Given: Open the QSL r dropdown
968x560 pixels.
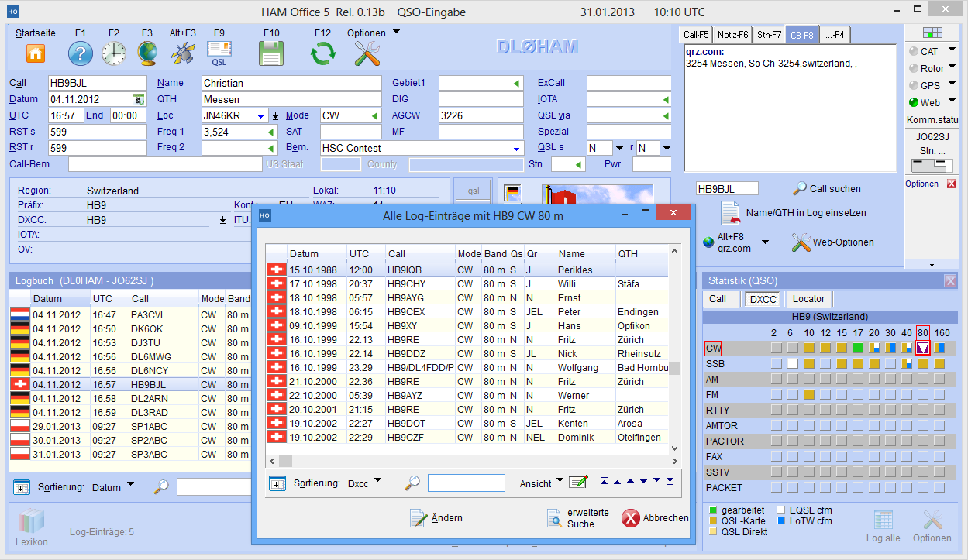Looking at the screenshot, I should pos(667,149).
